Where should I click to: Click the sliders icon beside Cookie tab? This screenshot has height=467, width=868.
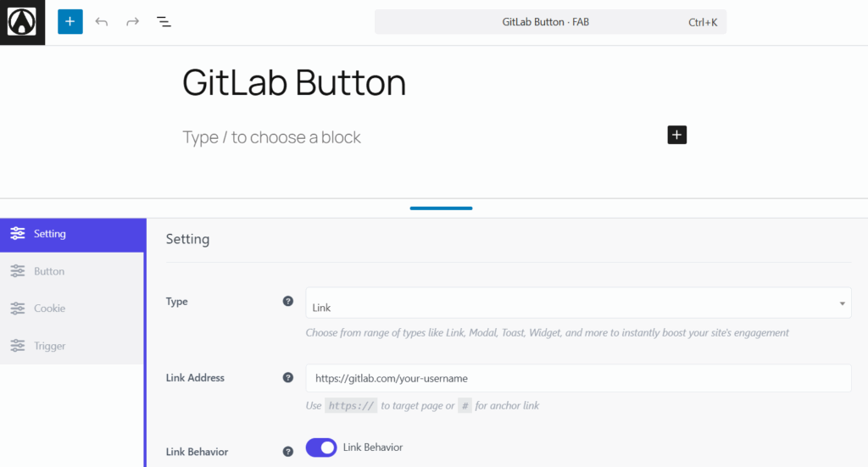(18, 309)
